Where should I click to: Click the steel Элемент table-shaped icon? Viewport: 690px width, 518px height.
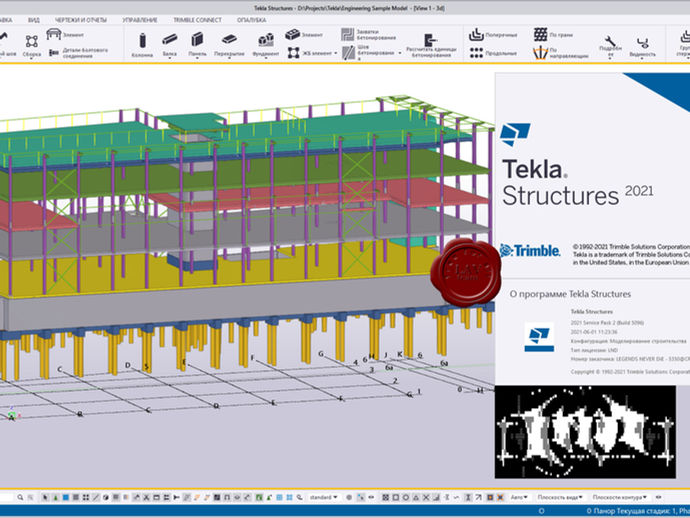tap(54, 34)
